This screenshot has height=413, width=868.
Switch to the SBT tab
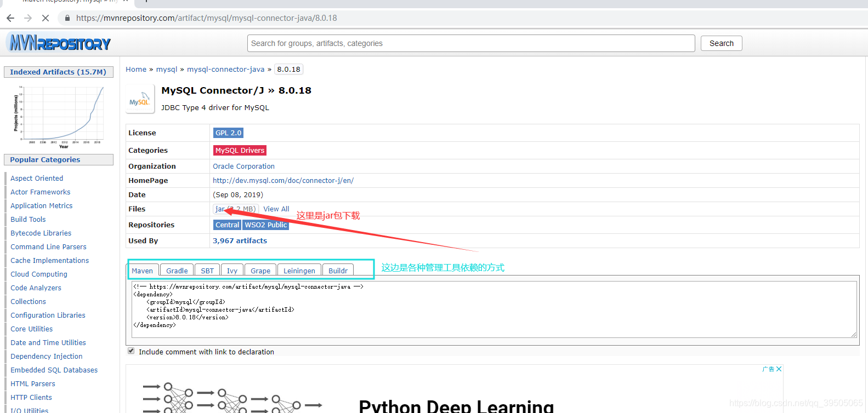[x=207, y=271]
